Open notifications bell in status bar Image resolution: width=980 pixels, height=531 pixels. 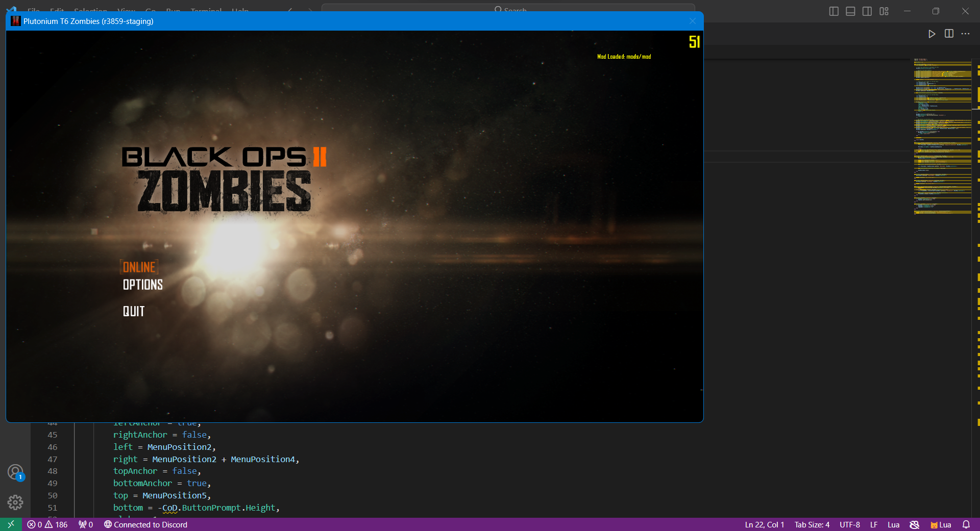pos(966,524)
